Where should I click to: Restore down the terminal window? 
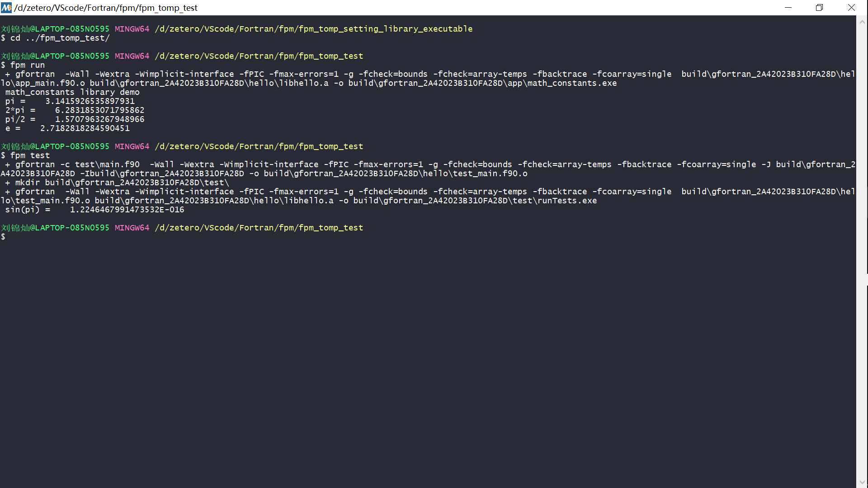(819, 8)
